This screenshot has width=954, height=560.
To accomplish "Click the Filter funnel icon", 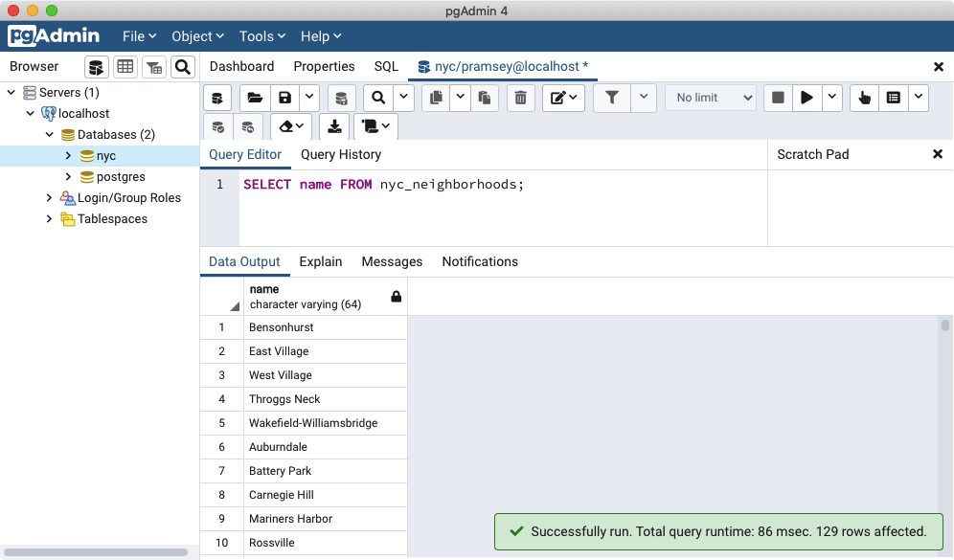I will click(612, 98).
